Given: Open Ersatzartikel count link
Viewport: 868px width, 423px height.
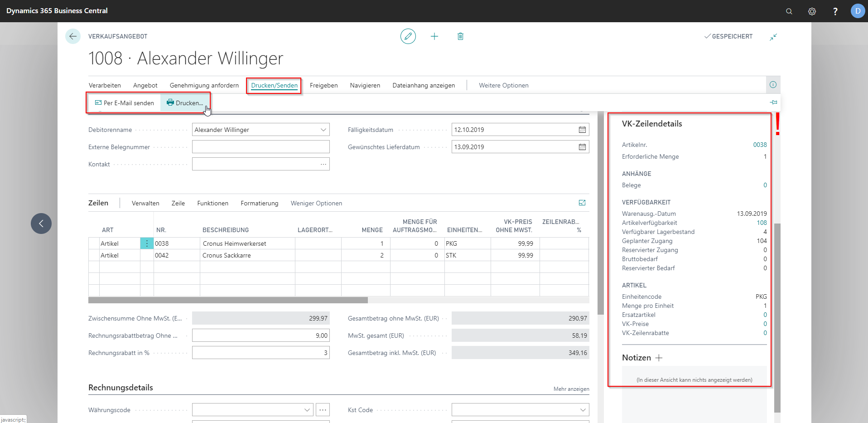Looking at the screenshot, I should pos(765,315).
